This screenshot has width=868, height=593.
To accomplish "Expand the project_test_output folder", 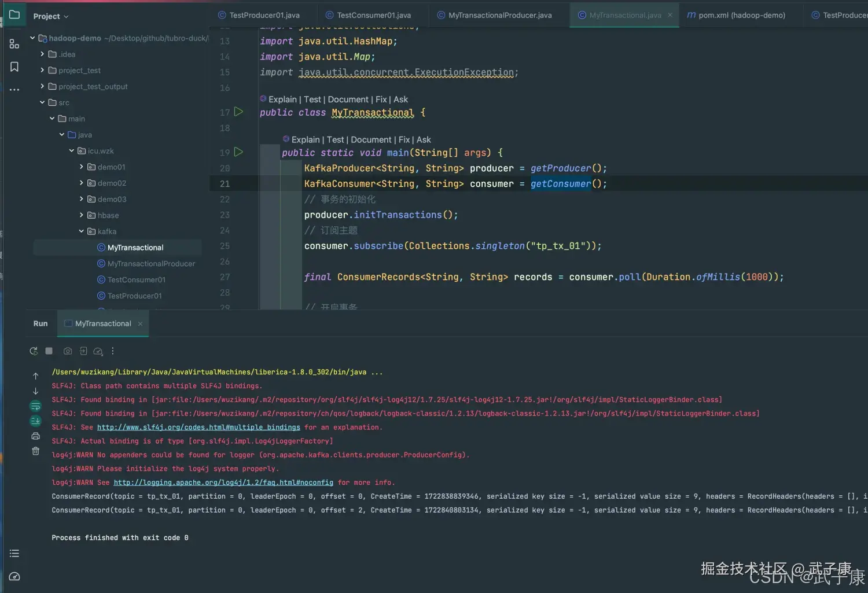I will [42, 86].
